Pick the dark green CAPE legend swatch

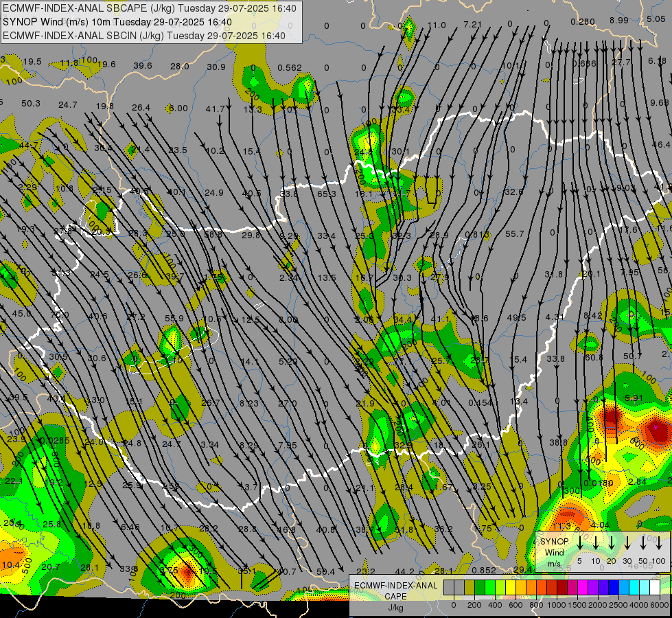(x=480, y=588)
